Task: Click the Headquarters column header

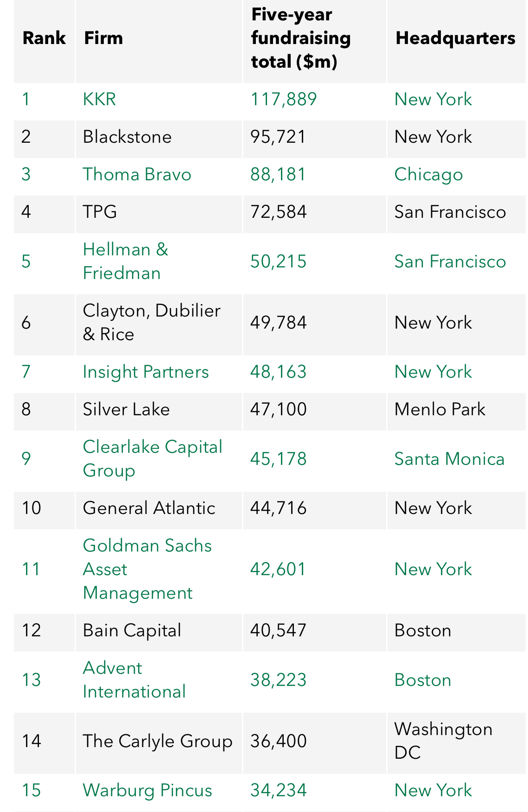Action: (x=455, y=38)
